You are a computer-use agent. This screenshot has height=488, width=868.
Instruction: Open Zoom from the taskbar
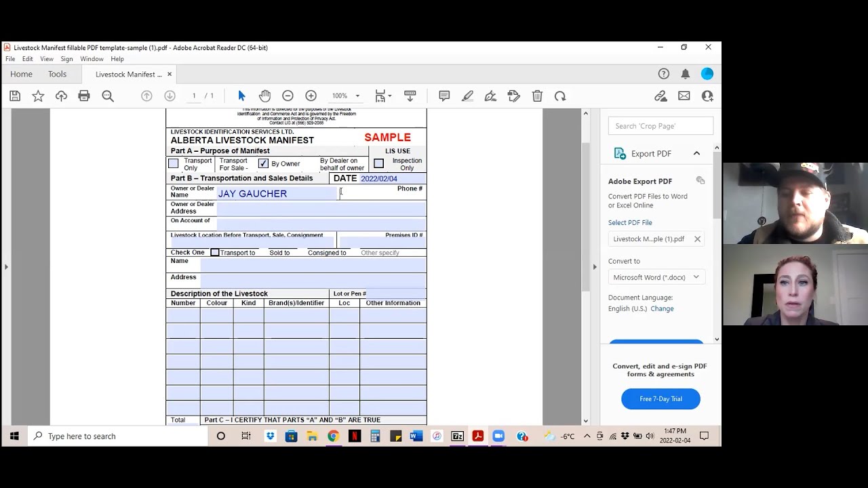[x=498, y=436]
